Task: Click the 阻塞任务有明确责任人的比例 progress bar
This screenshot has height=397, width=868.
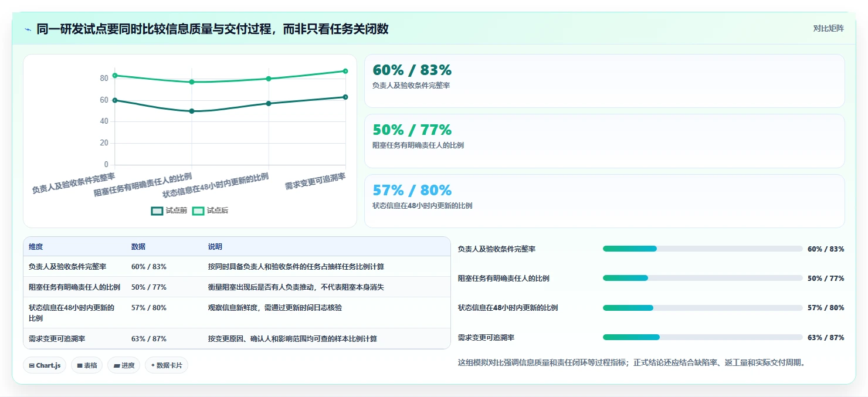Action: pyautogui.click(x=703, y=278)
